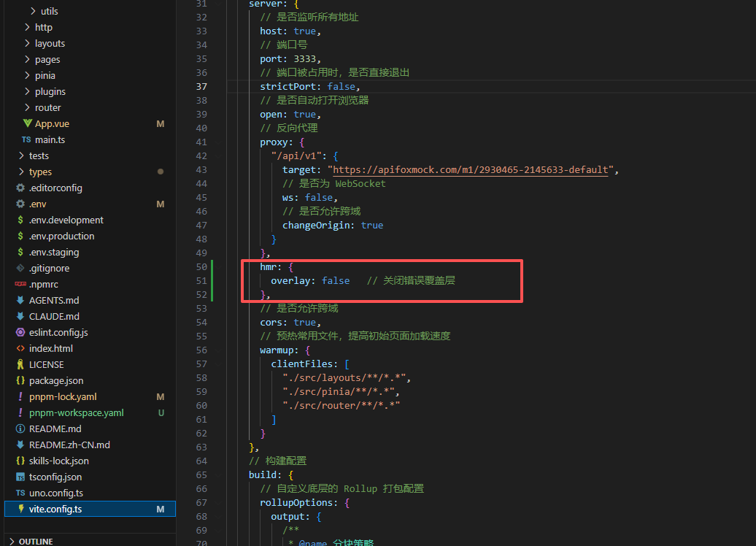Expand the http folder chevron
Viewport: 756px width, 546px height.
point(27,27)
